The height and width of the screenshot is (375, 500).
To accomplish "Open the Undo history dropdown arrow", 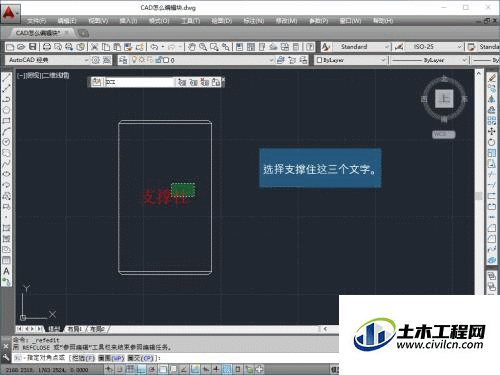I will (163, 47).
